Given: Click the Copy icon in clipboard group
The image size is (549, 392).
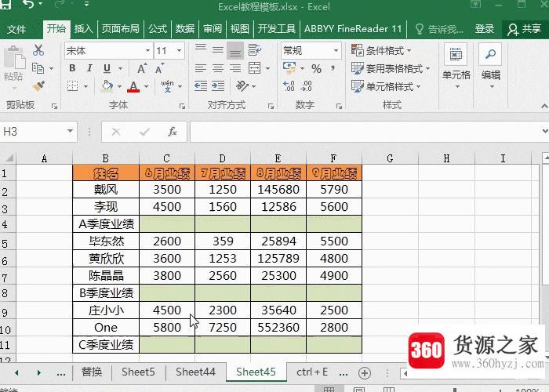Looking at the screenshot, I should click(x=38, y=68).
